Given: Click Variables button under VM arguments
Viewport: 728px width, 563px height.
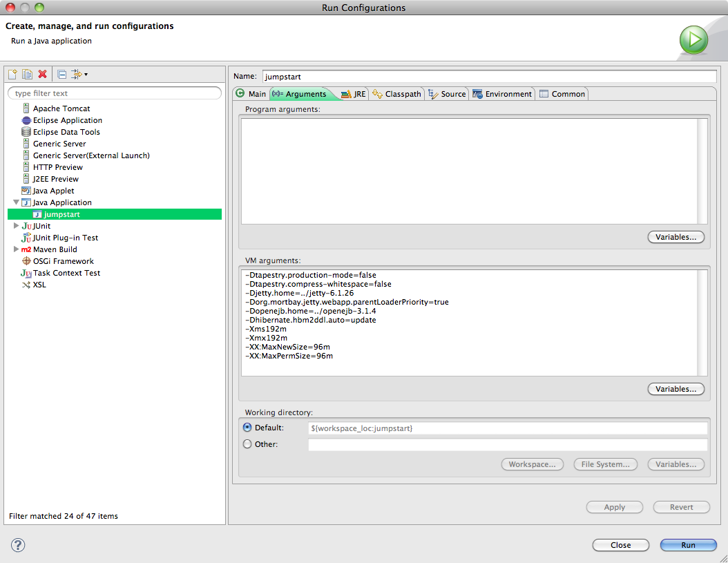Looking at the screenshot, I should [x=676, y=389].
